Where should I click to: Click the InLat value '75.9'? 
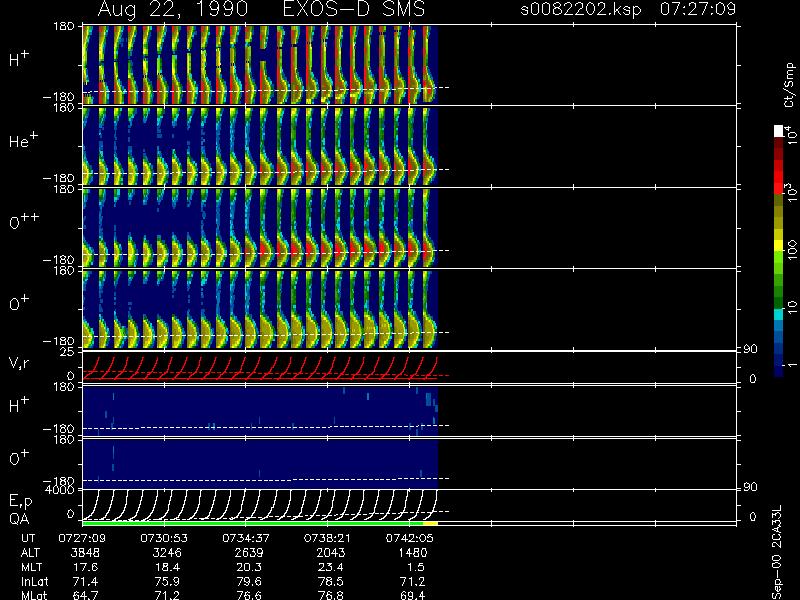(x=168, y=581)
